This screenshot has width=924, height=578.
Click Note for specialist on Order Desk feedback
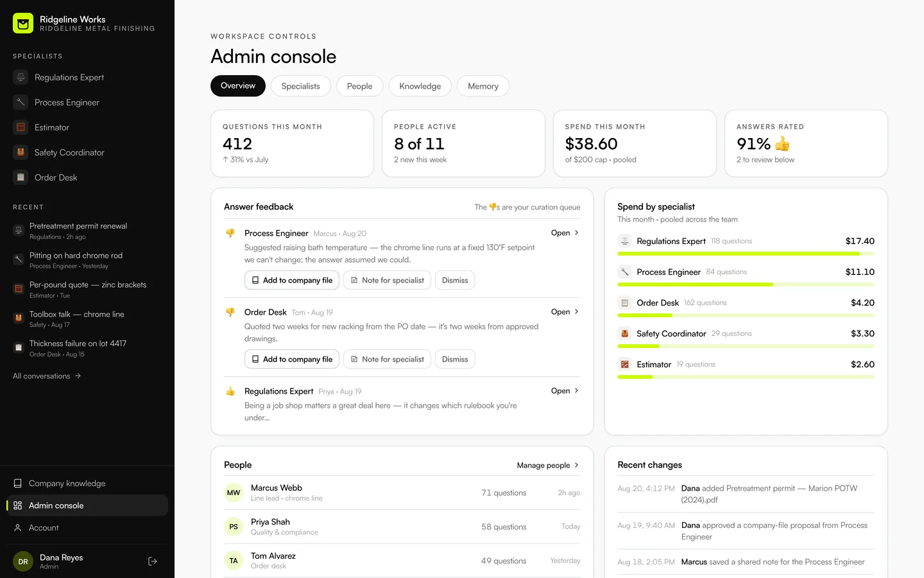click(387, 359)
